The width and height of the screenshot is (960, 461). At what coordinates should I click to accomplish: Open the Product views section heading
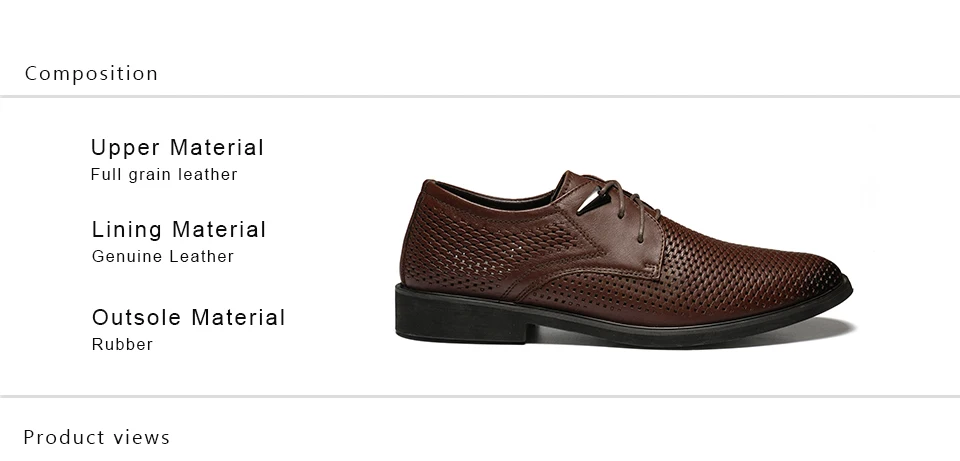(97, 438)
